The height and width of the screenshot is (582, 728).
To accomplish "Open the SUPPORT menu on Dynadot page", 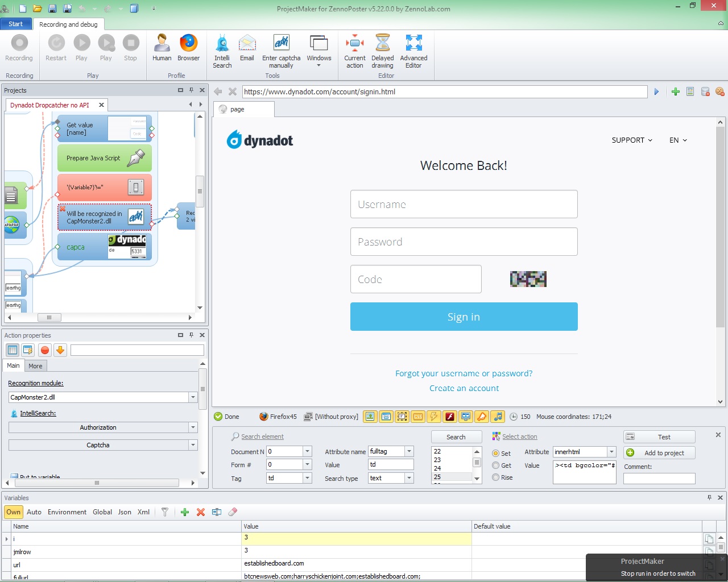I will (x=632, y=140).
